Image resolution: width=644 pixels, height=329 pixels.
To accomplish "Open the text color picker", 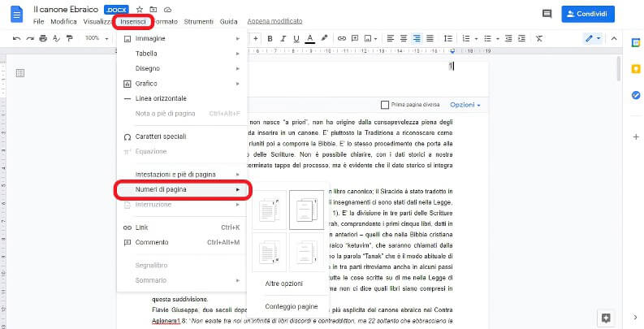I will [310, 38].
